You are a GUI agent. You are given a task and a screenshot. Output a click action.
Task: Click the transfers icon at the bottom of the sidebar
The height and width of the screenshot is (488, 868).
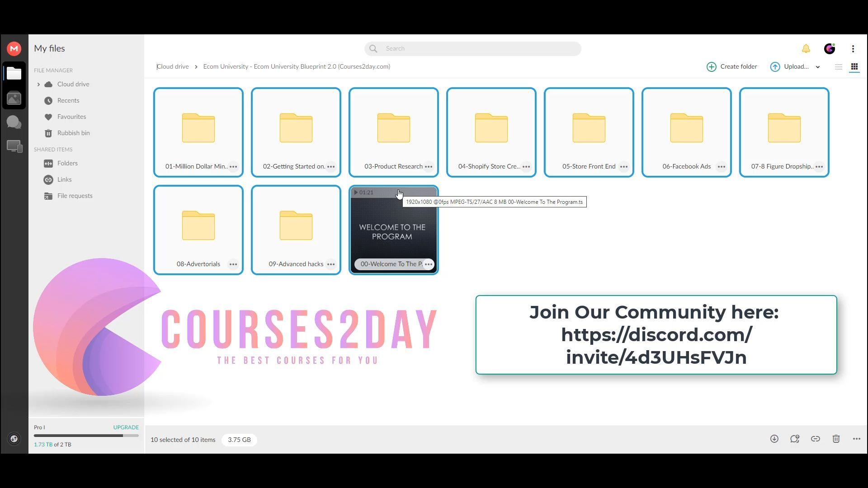14,439
